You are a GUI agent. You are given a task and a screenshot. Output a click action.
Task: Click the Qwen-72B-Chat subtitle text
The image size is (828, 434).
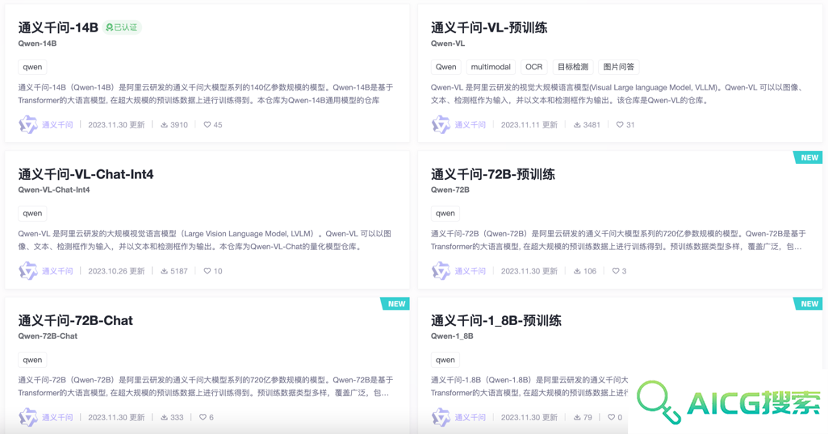(x=48, y=336)
